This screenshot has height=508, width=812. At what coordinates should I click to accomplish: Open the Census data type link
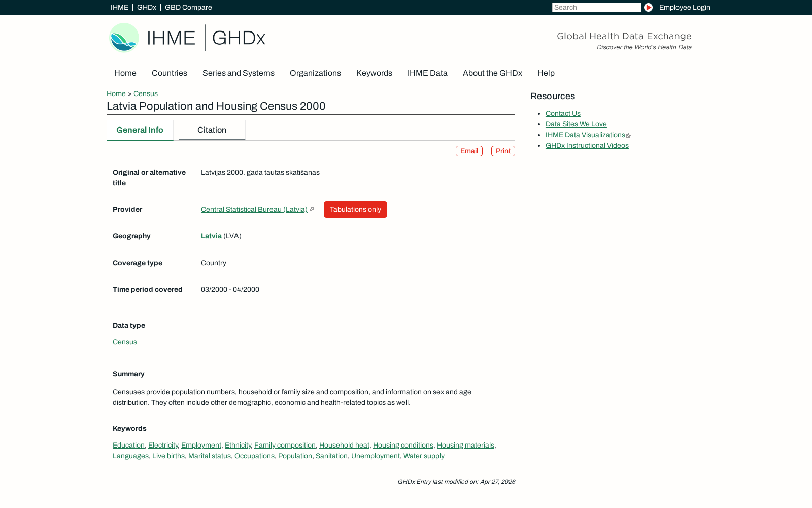125,342
